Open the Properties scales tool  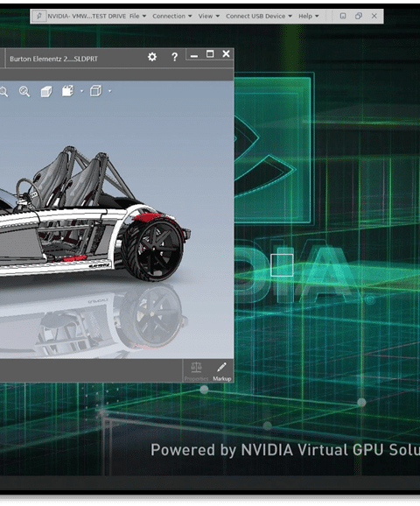point(196,371)
